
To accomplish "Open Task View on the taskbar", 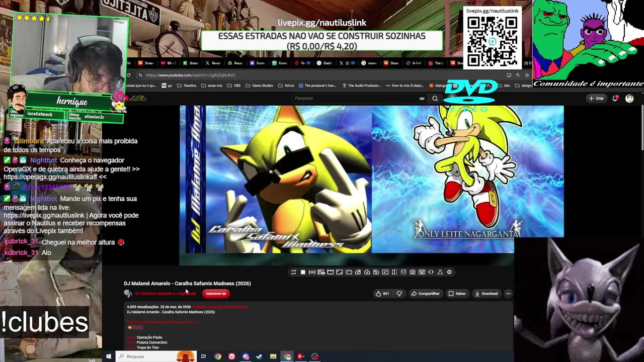I will pos(203,356).
